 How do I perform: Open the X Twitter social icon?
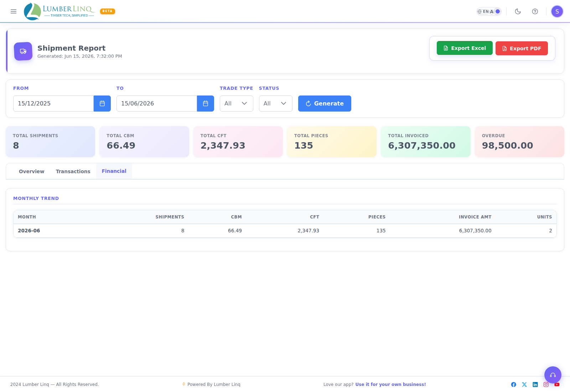[x=524, y=385]
